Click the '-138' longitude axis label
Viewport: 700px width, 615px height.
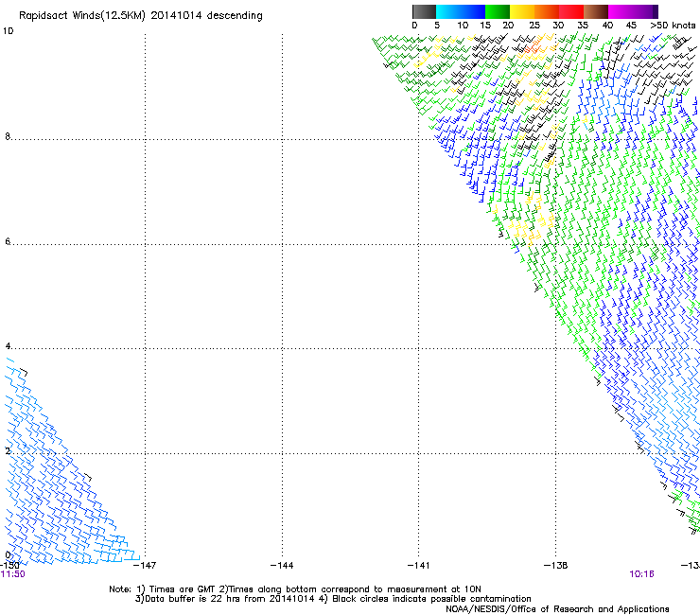tap(556, 566)
